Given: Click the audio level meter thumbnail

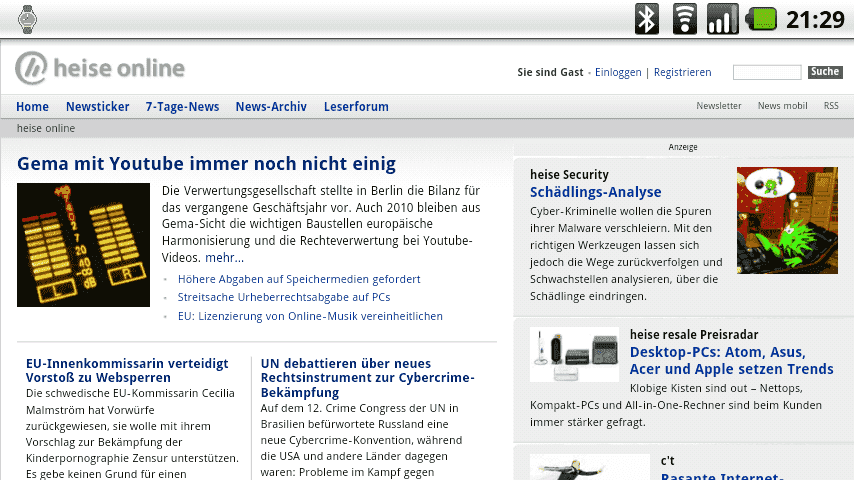Looking at the screenshot, I should (83, 245).
